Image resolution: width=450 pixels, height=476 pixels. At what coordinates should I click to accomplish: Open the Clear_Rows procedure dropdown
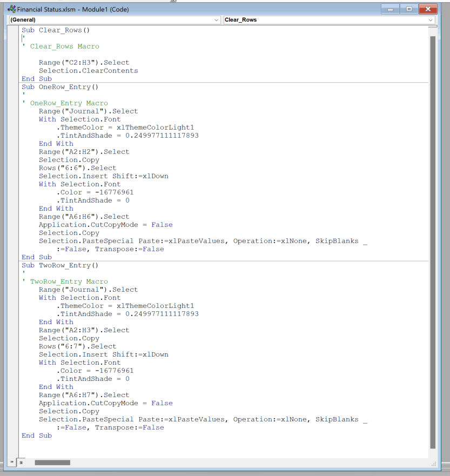click(x=329, y=20)
